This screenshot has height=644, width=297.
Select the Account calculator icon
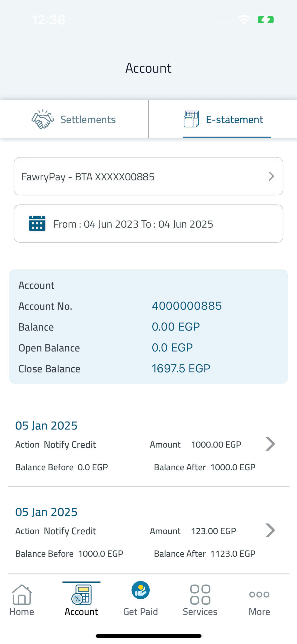pyautogui.click(x=82, y=595)
